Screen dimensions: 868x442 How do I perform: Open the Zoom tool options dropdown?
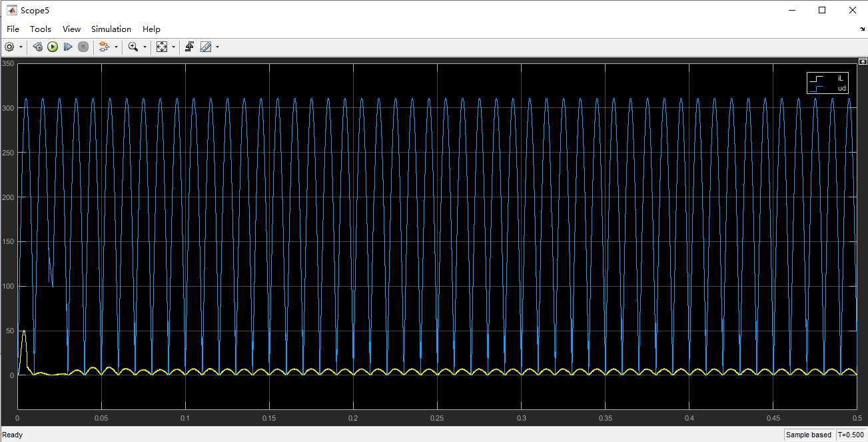click(145, 47)
